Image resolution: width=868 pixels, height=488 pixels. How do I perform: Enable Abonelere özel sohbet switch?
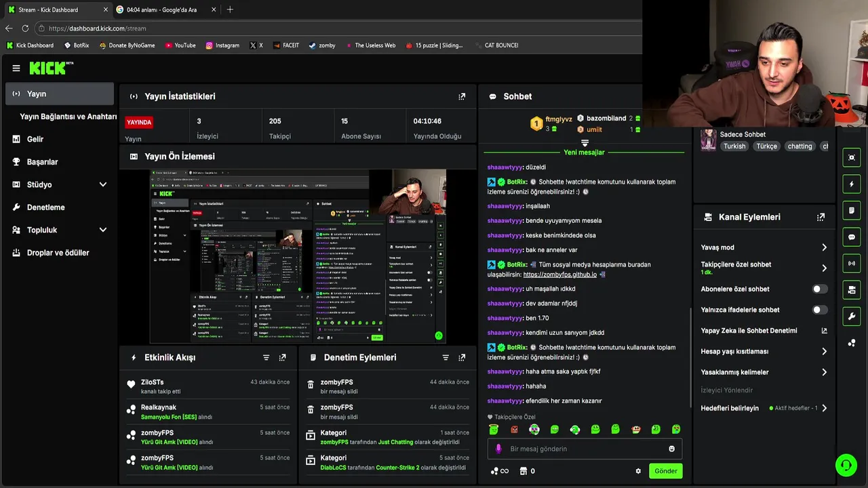point(819,289)
